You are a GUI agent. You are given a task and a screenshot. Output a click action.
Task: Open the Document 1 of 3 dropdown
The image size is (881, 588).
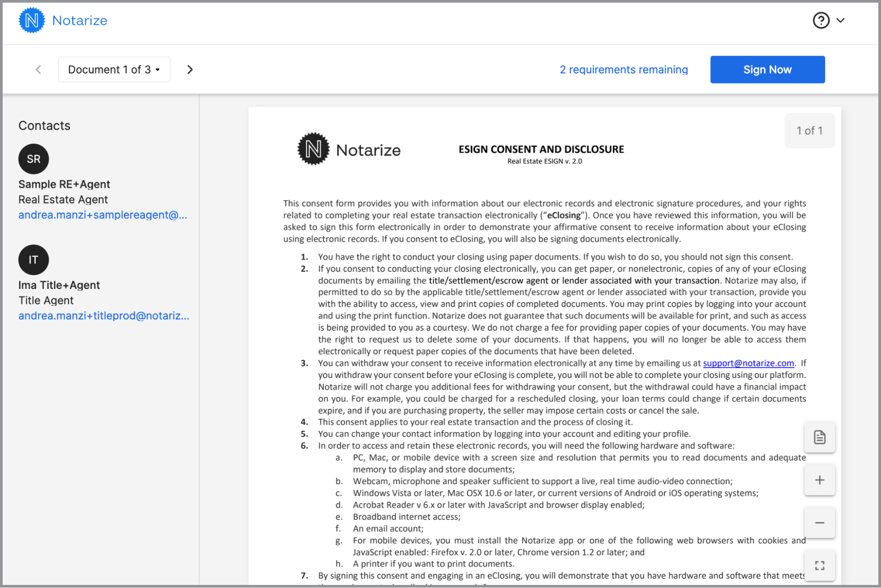coord(114,70)
